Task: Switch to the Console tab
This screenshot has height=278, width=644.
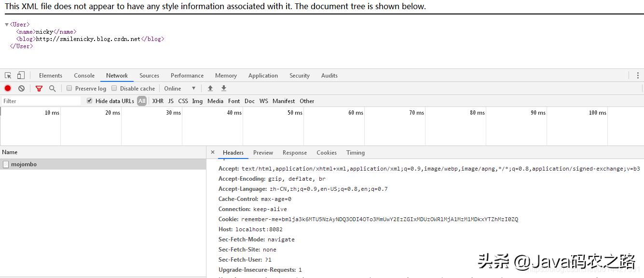Action: pyautogui.click(x=84, y=76)
